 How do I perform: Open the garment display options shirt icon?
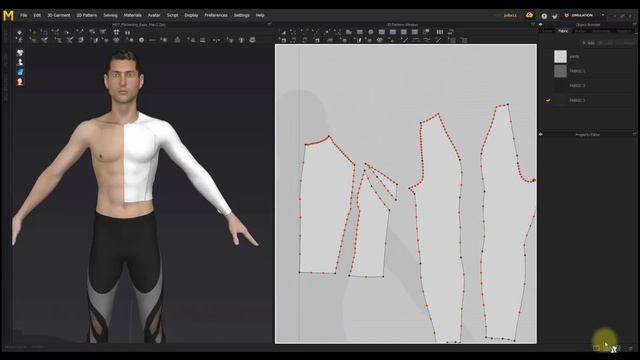tap(20, 53)
